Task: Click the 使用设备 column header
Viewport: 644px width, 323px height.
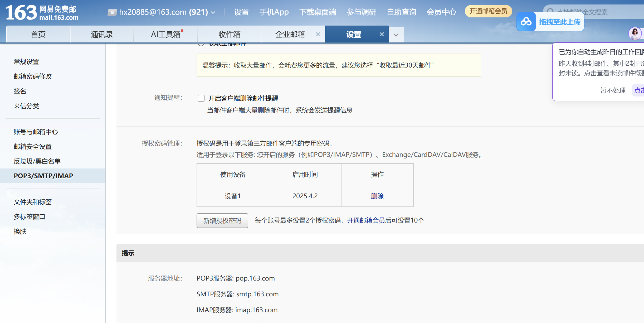Action: click(233, 175)
